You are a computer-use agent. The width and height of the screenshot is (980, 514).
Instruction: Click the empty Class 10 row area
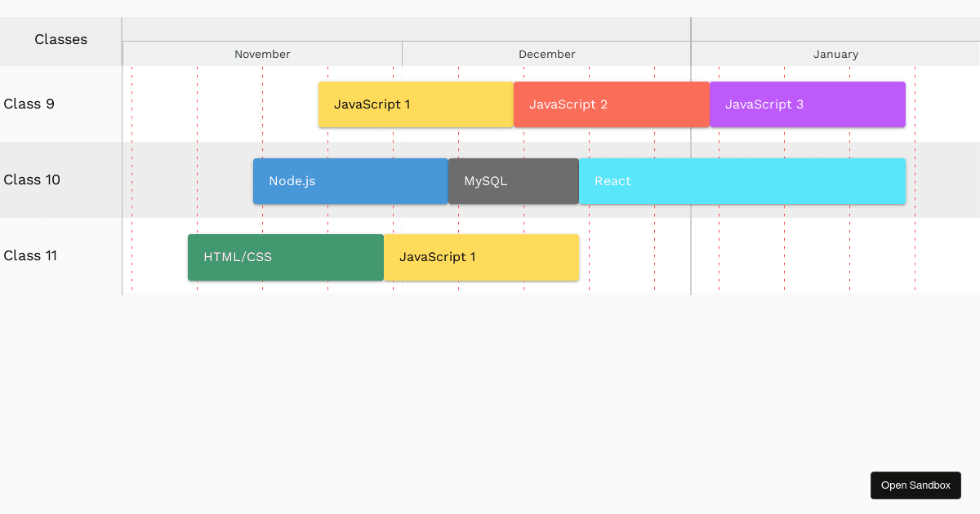click(188, 180)
